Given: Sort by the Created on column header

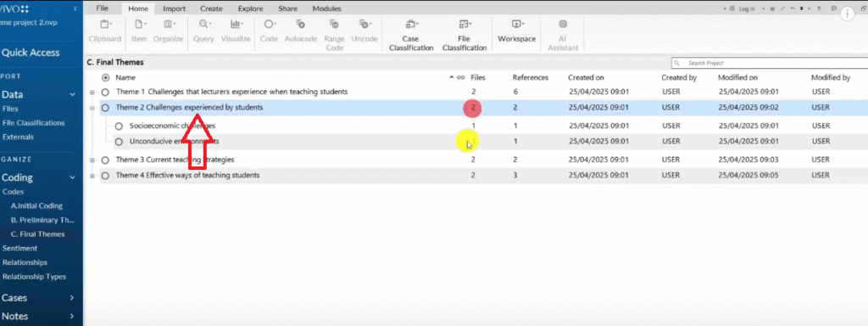Looking at the screenshot, I should [x=586, y=77].
